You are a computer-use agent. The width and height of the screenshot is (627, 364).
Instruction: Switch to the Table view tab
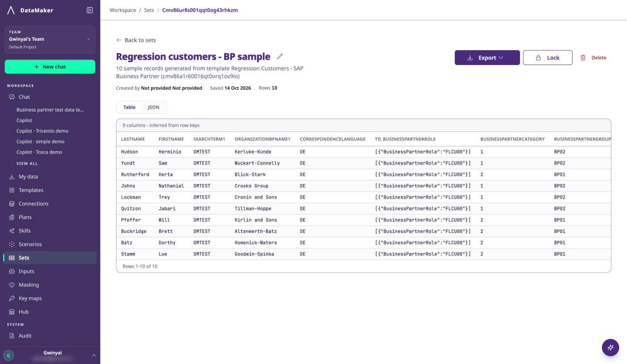pos(129,107)
